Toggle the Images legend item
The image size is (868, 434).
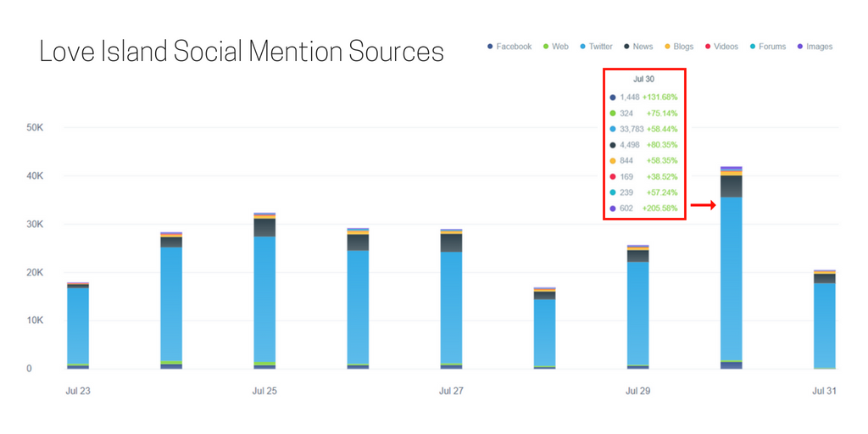tap(814, 47)
